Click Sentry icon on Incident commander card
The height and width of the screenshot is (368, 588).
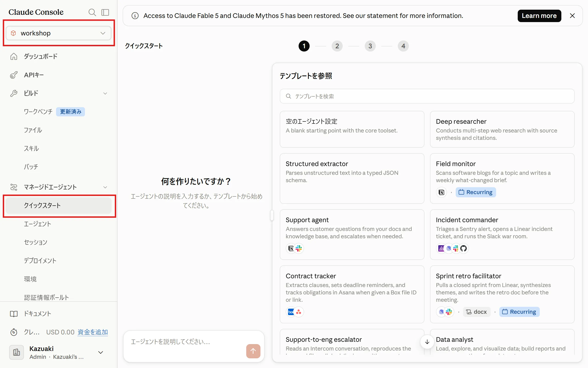coord(441,248)
